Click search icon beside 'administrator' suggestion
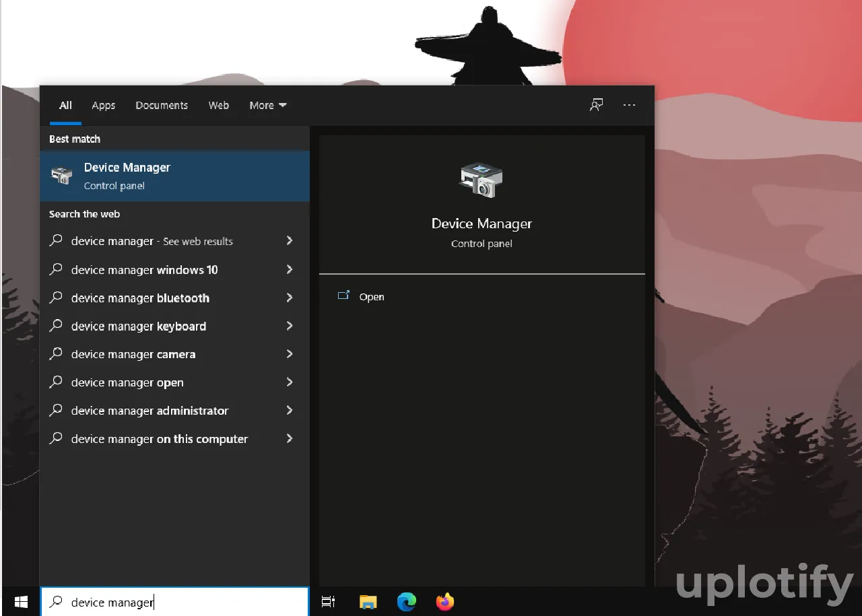 pyautogui.click(x=57, y=410)
